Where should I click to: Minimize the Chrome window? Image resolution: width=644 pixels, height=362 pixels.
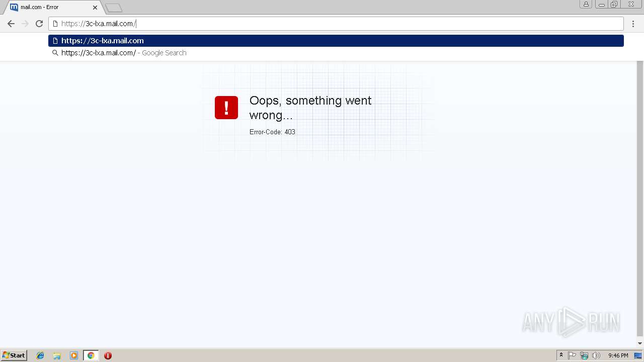[602, 4]
